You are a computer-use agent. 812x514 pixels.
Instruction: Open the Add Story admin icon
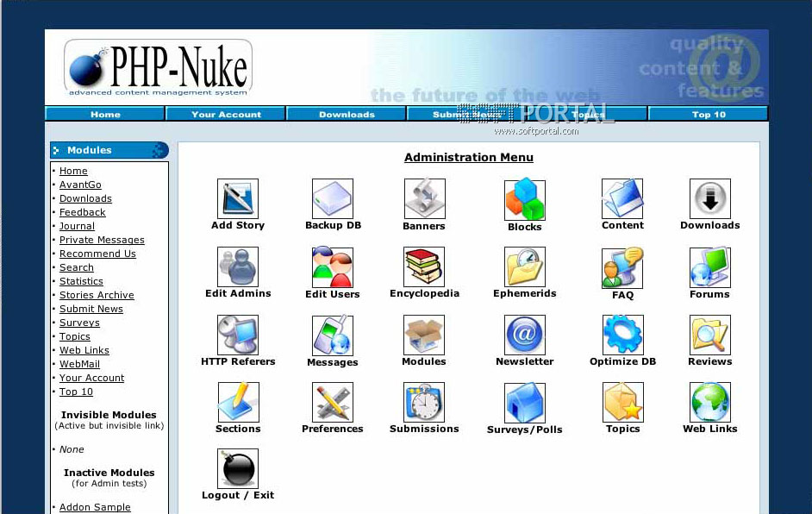tap(238, 199)
